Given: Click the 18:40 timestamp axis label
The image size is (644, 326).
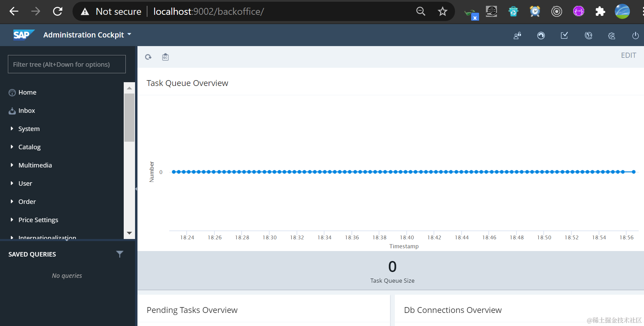Looking at the screenshot, I should coord(407,238).
